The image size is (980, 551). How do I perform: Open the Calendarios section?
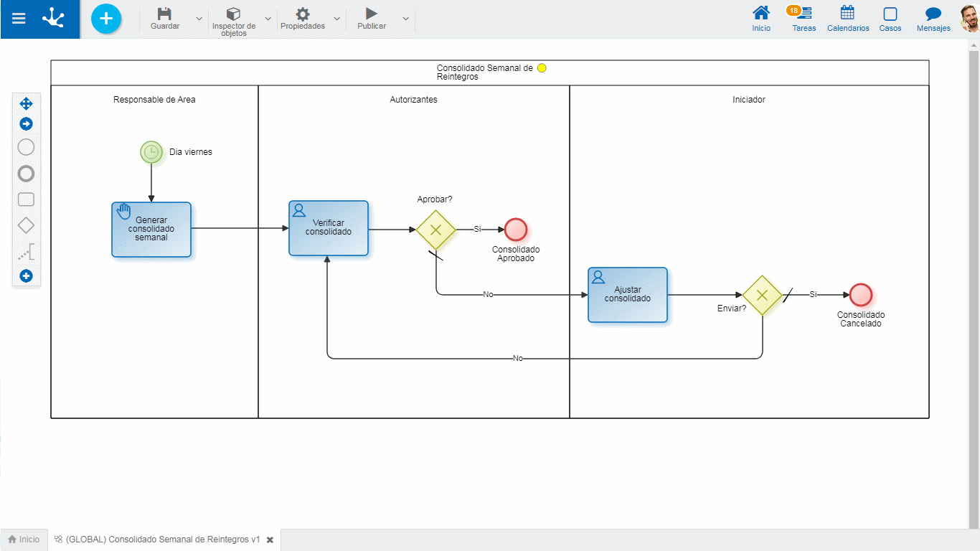coord(847,19)
